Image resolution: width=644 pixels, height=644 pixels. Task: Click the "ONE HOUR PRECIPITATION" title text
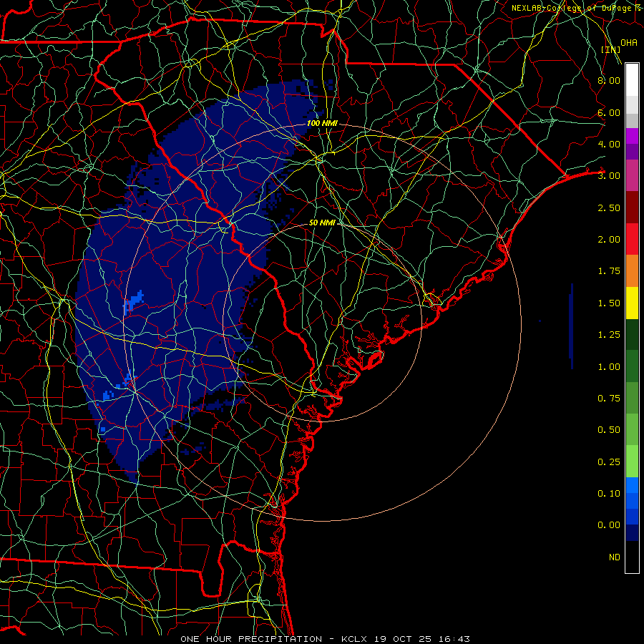(251, 639)
